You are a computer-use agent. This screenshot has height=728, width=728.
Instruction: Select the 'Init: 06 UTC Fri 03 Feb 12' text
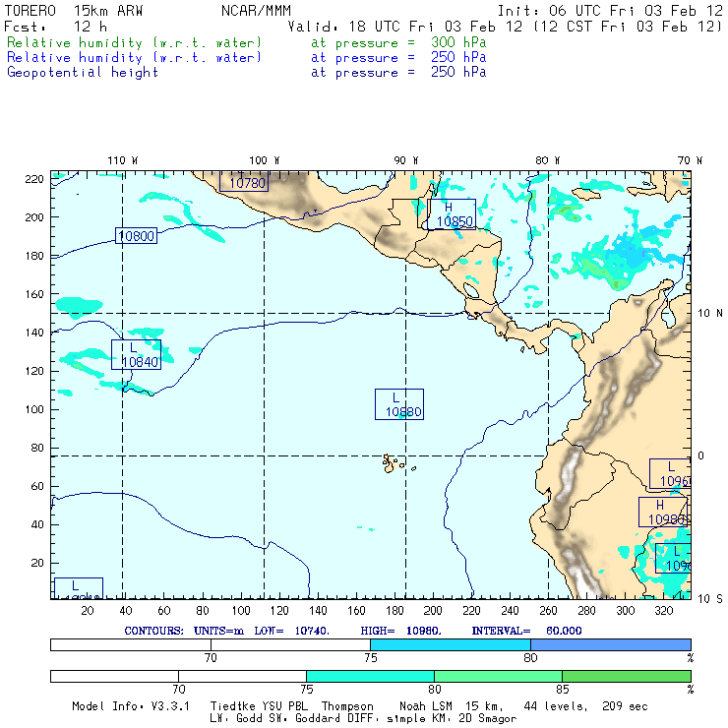[x=610, y=11]
